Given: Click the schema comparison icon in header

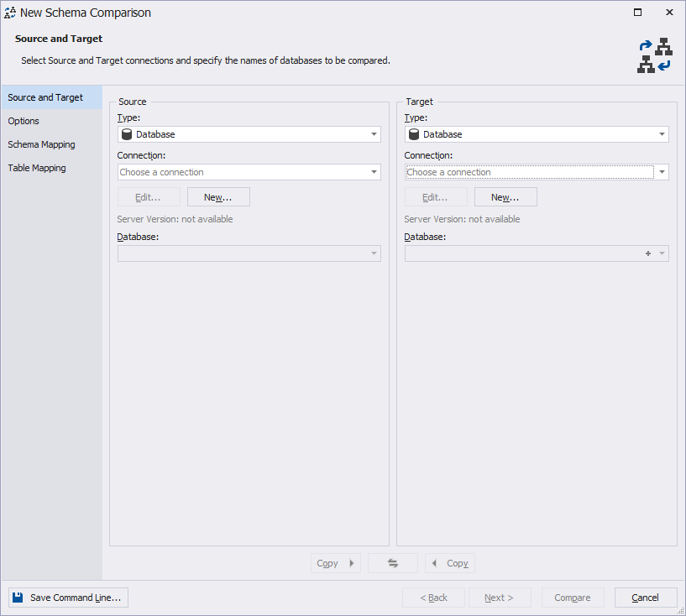Looking at the screenshot, I should 655,55.
